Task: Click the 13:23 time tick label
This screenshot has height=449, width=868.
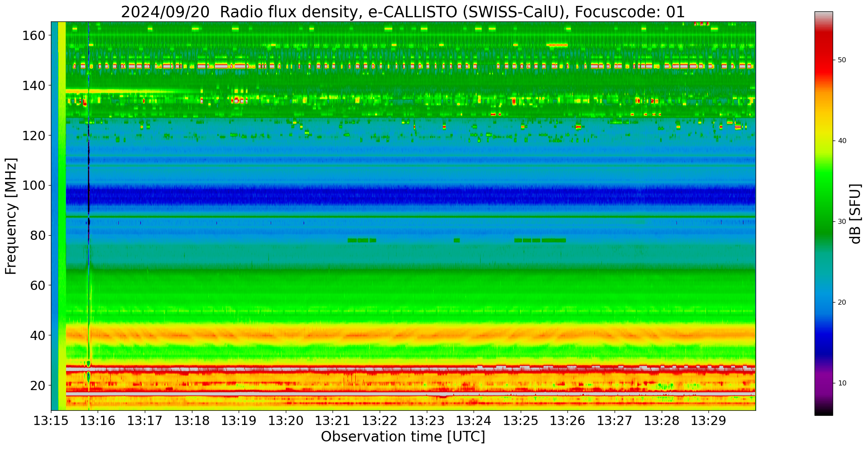Action: click(427, 420)
